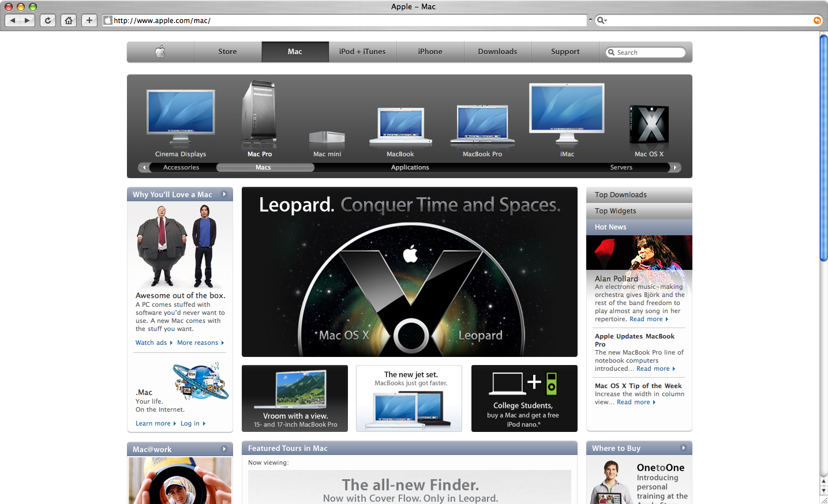Viewport: 828px width, 504px height.
Task: Open the College Students iPod nano promo
Action: click(524, 398)
